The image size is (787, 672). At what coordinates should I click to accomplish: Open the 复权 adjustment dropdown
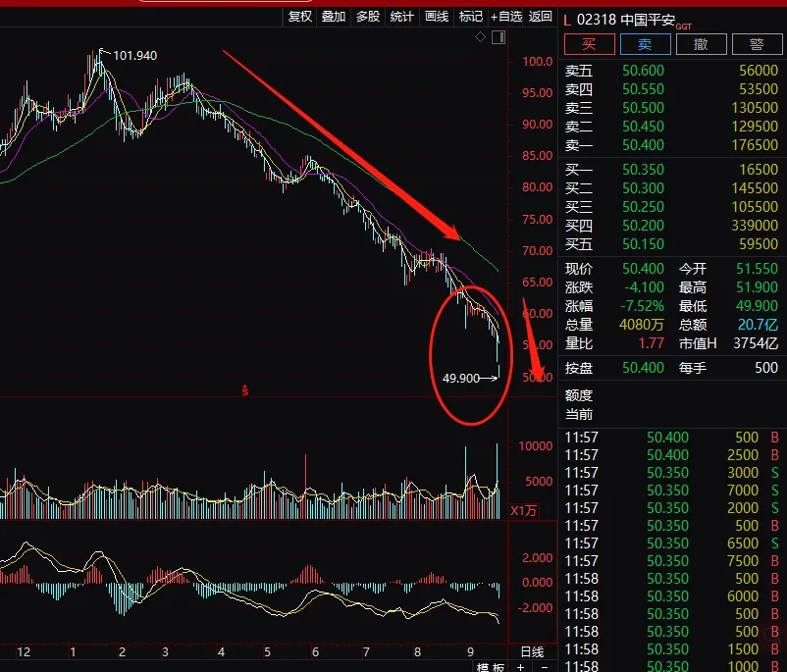(299, 16)
